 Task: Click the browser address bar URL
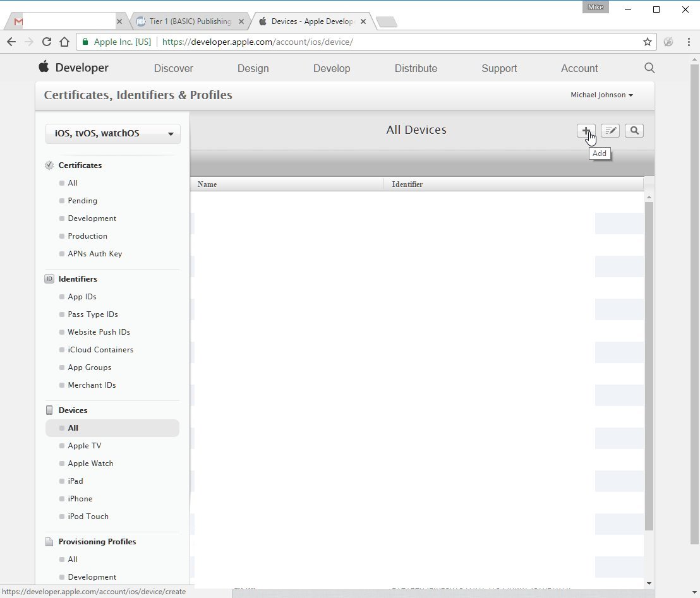coord(258,42)
